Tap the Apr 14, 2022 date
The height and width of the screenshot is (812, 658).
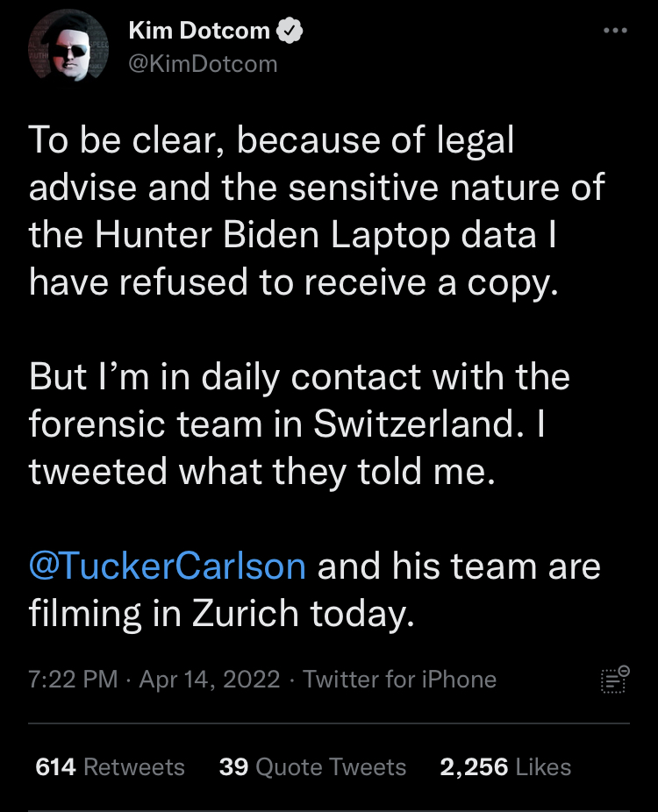coord(210,680)
